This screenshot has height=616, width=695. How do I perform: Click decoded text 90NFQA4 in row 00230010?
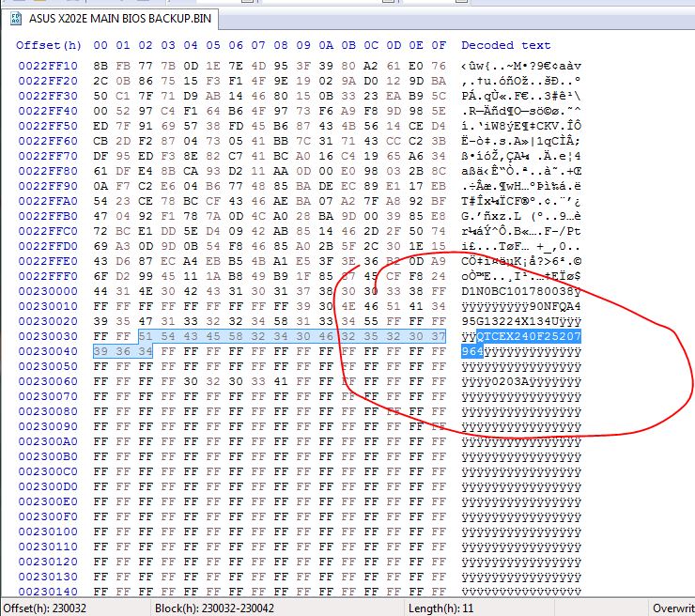[x=555, y=307]
